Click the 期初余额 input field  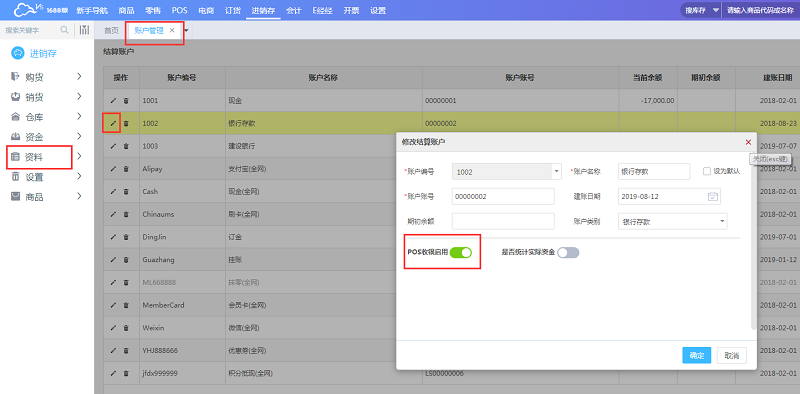503,221
